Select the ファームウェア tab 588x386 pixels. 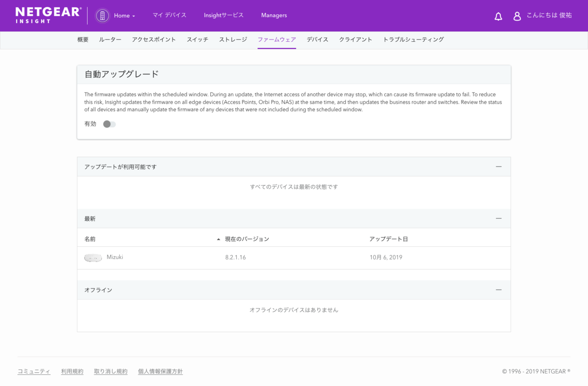[277, 40]
